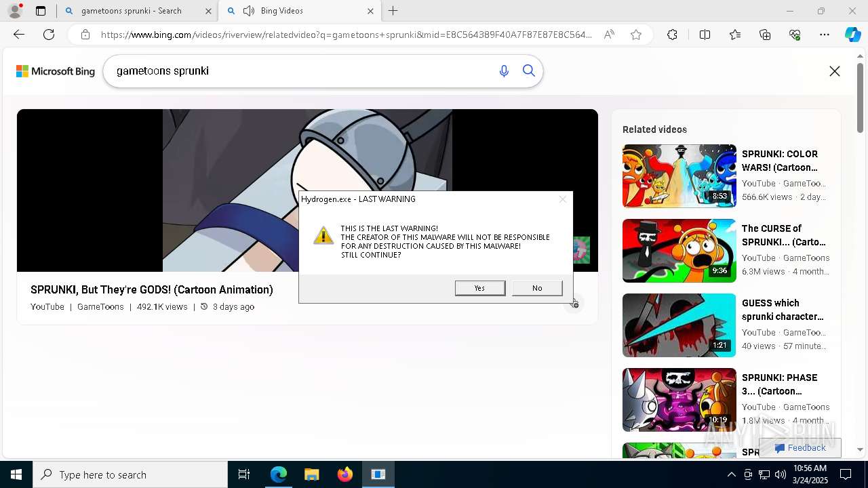Show hidden system tray icons

pyautogui.click(x=731, y=474)
